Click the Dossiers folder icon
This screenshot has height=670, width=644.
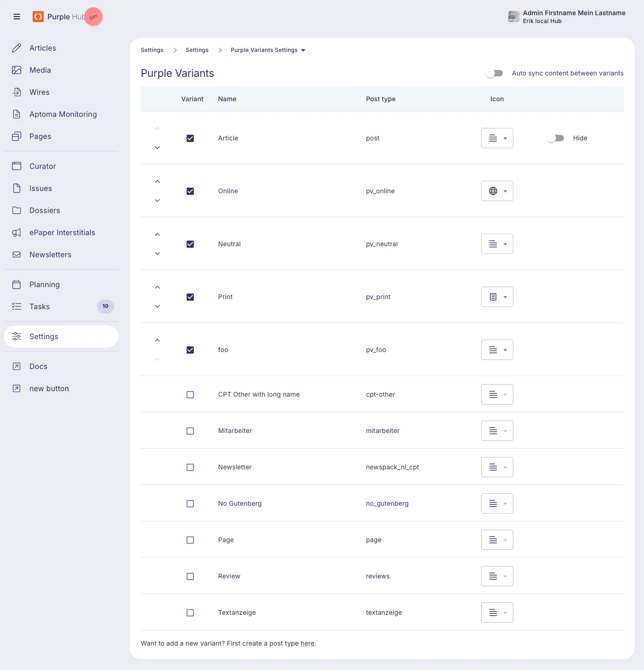17,210
